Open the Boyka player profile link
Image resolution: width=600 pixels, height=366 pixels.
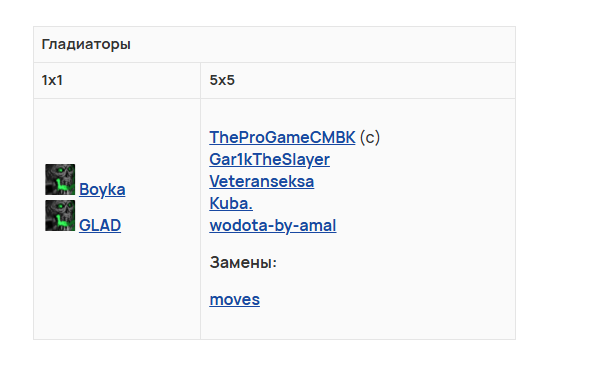(102, 190)
